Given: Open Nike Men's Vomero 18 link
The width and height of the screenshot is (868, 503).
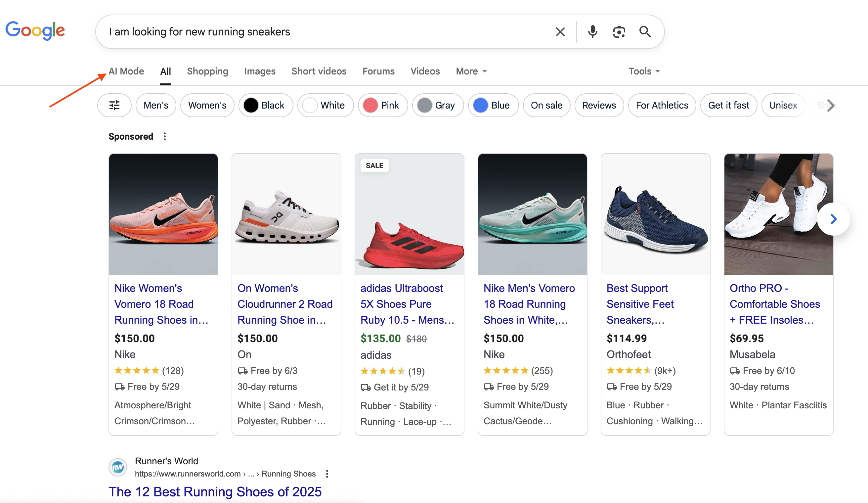Looking at the screenshot, I should click(x=529, y=304).
